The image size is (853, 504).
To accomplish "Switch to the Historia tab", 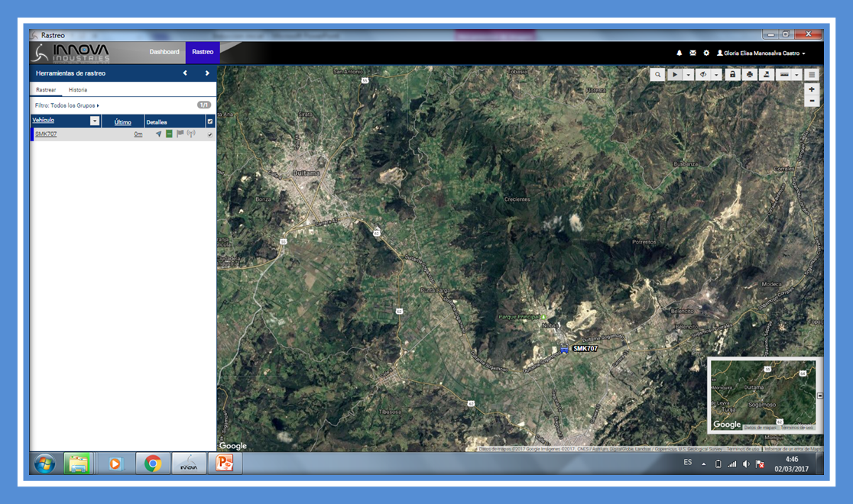I will tap(78, 90).
